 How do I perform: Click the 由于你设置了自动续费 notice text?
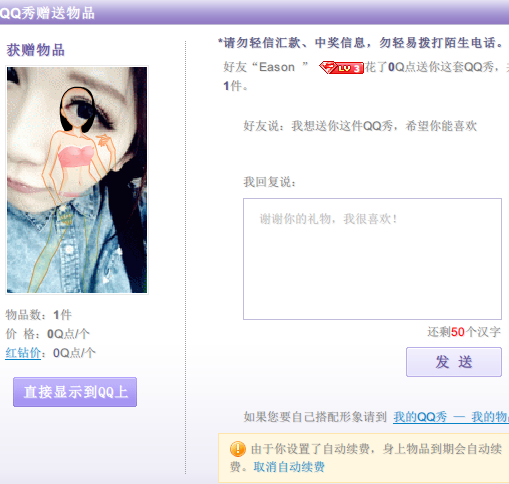[366, 458]
